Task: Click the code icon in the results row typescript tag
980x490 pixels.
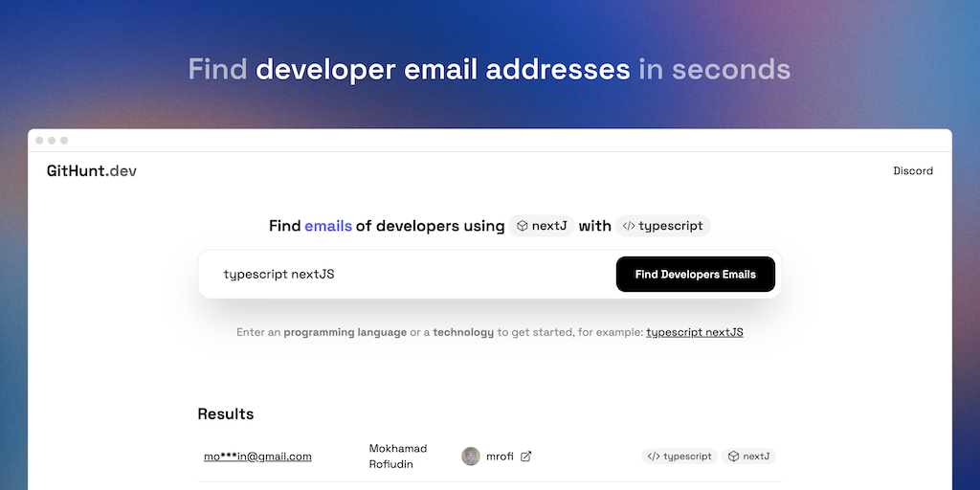Action: click(x=653, y=457)
